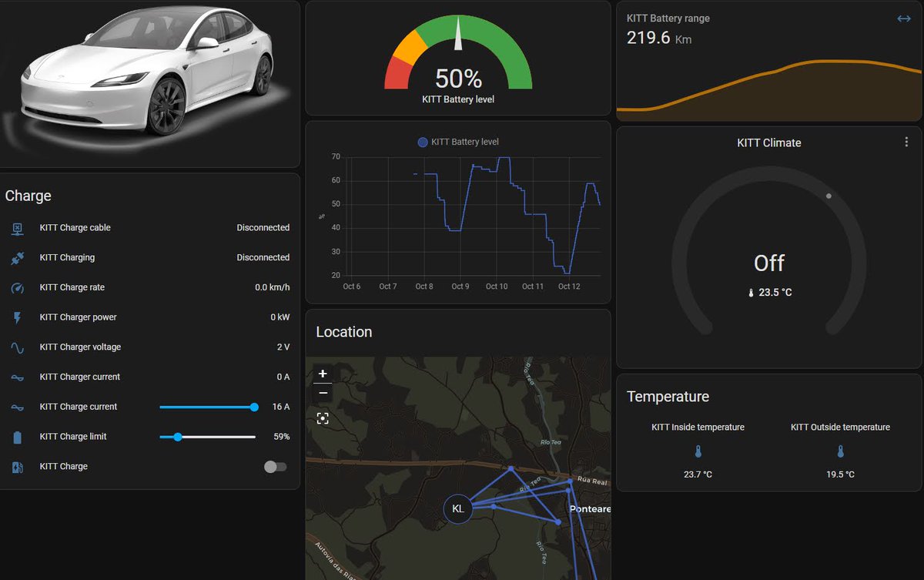Click the climate temperature dial handle

(x=829, y=196)
